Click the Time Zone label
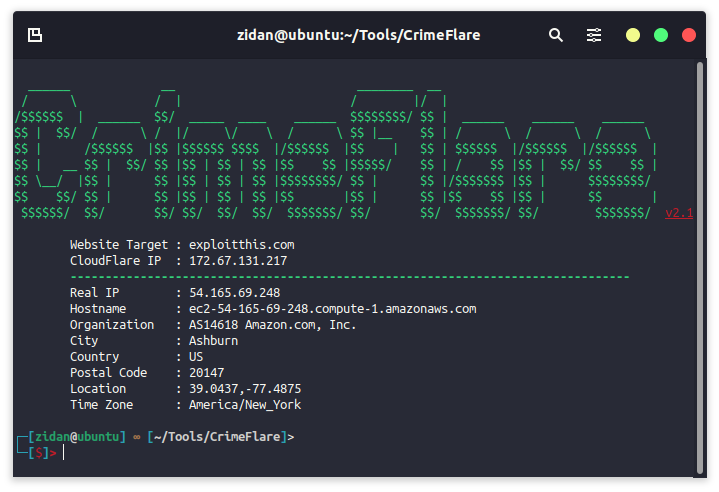 (x=101, y=404)
